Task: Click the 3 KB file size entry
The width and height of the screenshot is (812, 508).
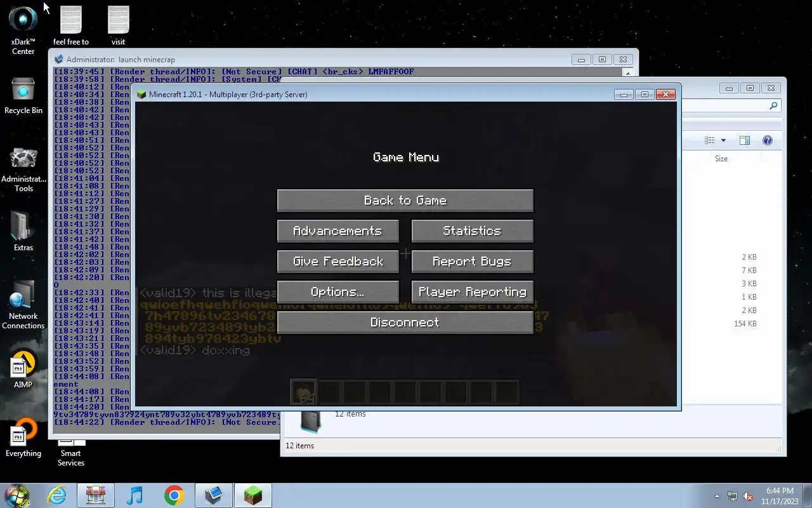Action: point(749,284)
